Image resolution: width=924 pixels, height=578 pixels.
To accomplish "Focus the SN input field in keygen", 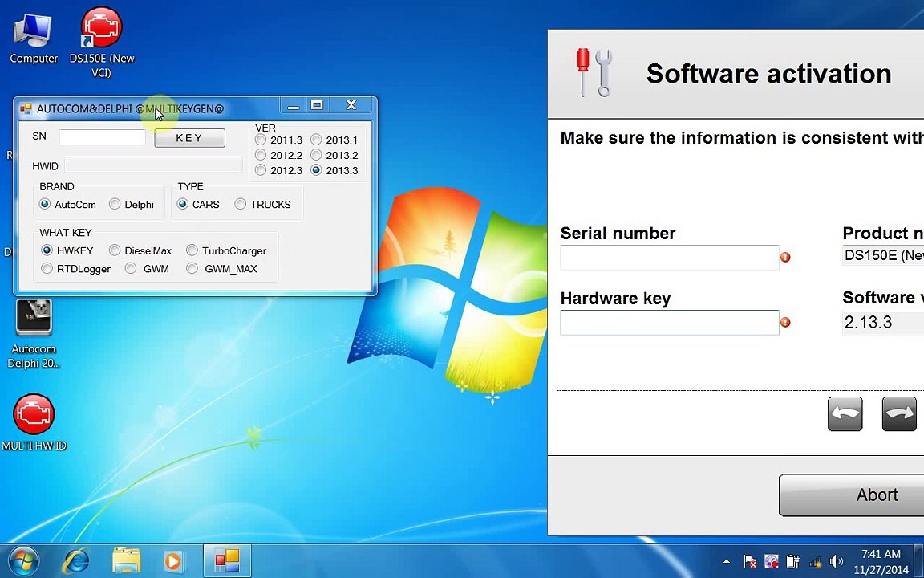I will click(x=103, y=136).
